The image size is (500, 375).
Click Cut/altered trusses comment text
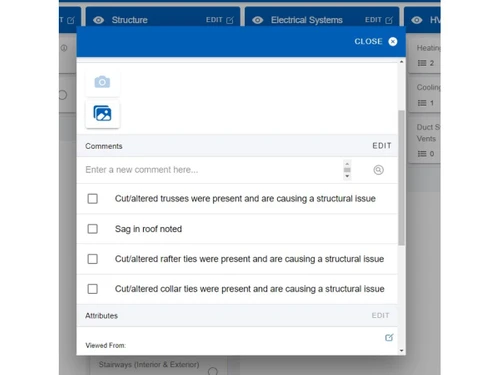pyautogui.click(x=245, y=199)
